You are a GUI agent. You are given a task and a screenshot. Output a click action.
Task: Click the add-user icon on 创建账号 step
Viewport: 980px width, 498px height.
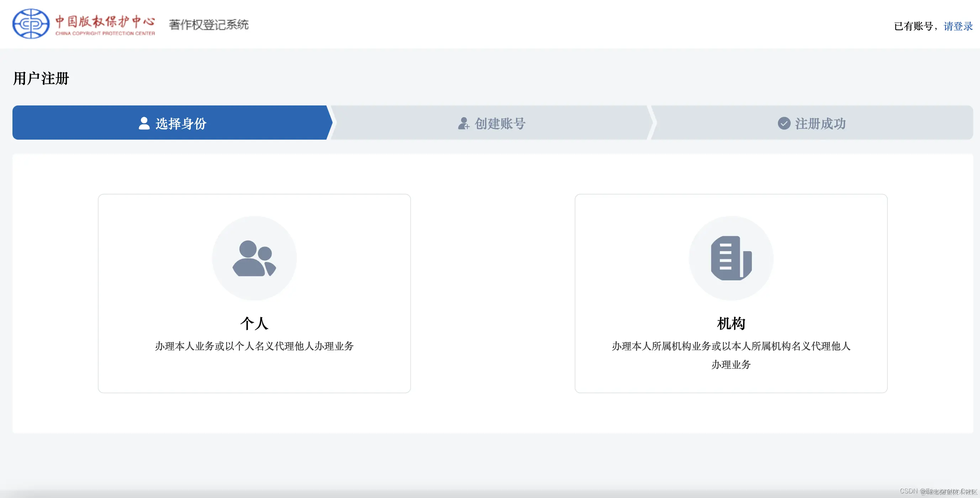tap(463, 124)
